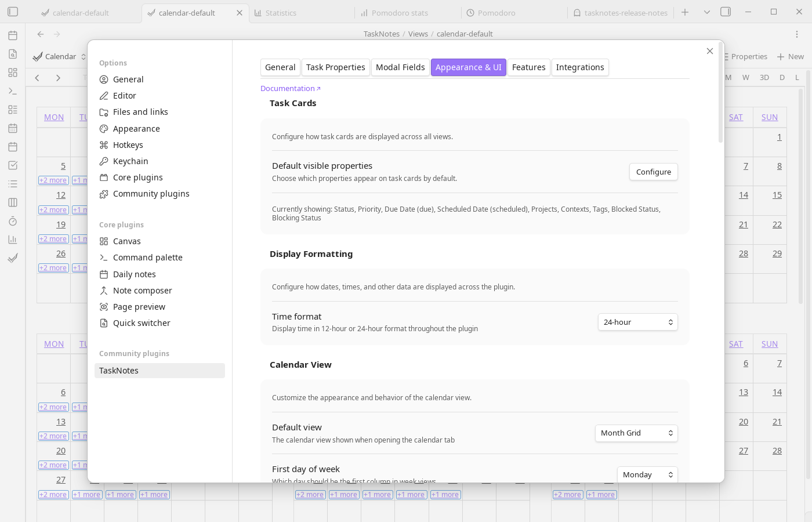
Task: Open the canvas grid icon in the ribbon
Action: (12, 72)
